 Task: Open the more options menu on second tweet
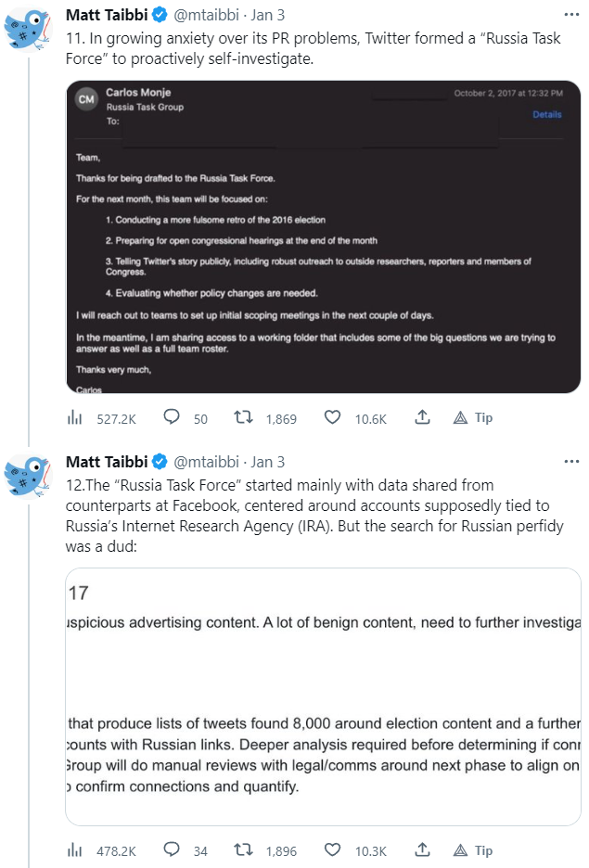coord(571,461)
